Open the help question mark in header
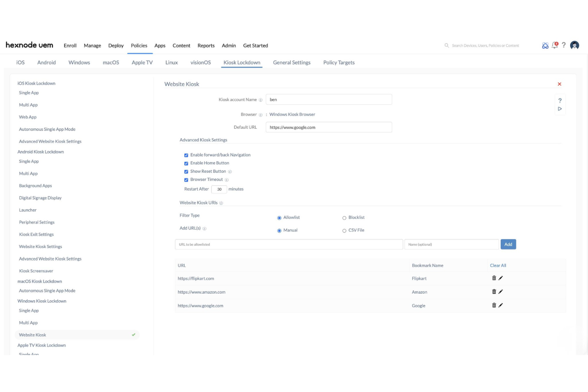588x392 pixels. click(564, 45)
